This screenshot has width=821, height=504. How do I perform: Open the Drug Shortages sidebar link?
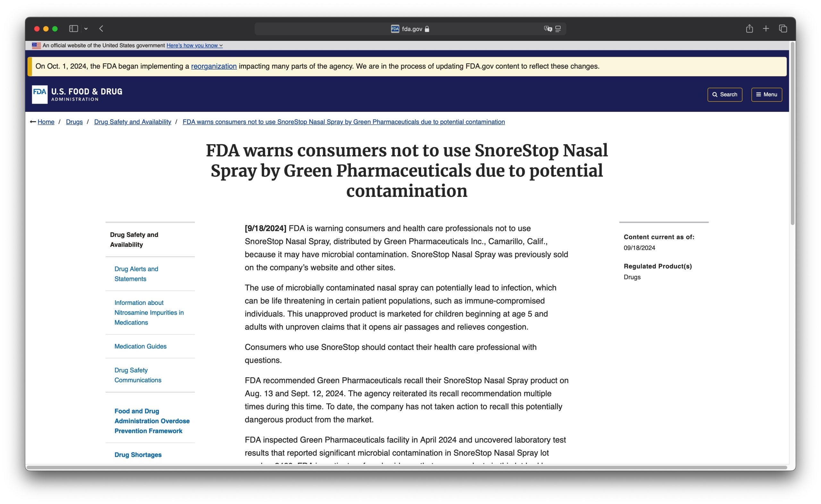point(138,454)
